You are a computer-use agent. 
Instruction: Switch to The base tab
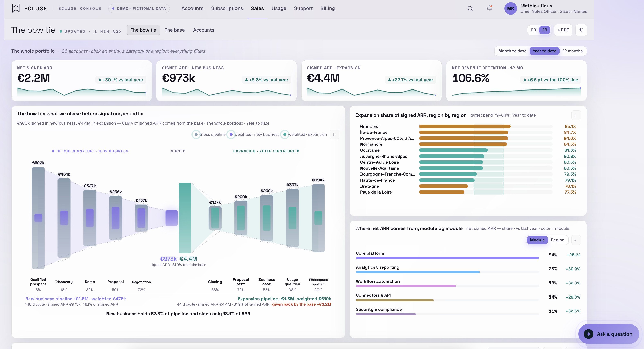click(175, 30)
